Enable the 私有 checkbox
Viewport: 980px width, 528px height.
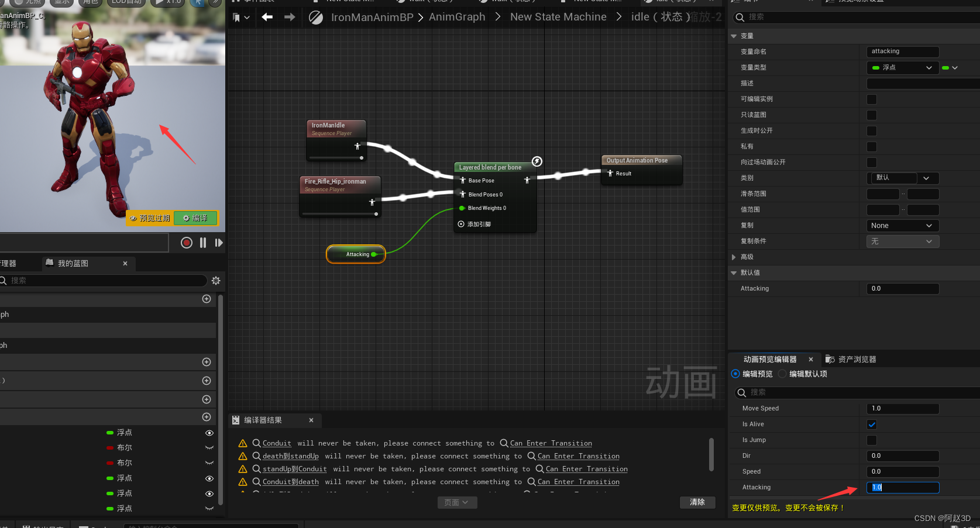coord(872,147)
